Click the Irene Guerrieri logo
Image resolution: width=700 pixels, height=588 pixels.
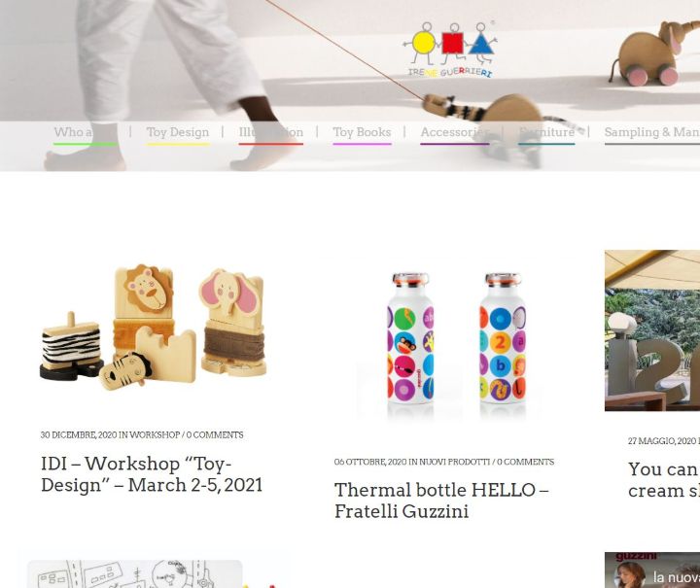[450, 50]
